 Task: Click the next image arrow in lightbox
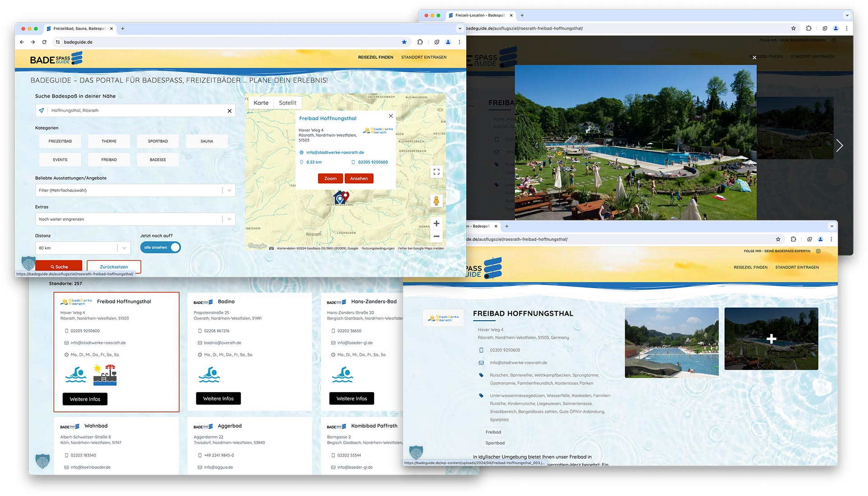[x=839, y=145]
